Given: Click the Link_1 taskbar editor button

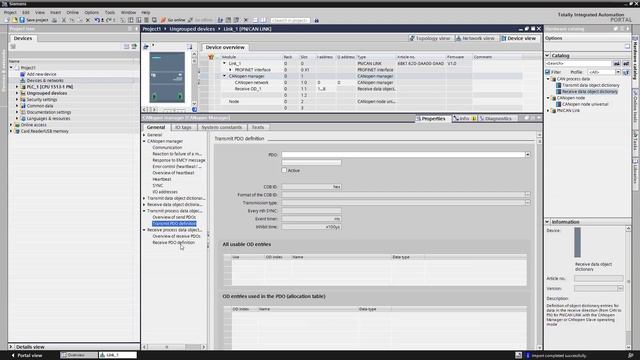Looking at the screenshot, I should pyautogui.click(x=118, y=355).
